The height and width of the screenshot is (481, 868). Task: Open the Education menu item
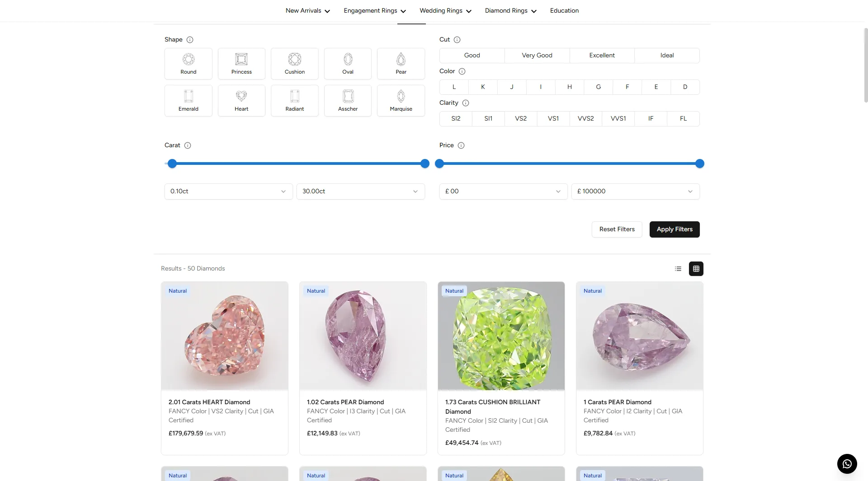click(x=564, y=11)
